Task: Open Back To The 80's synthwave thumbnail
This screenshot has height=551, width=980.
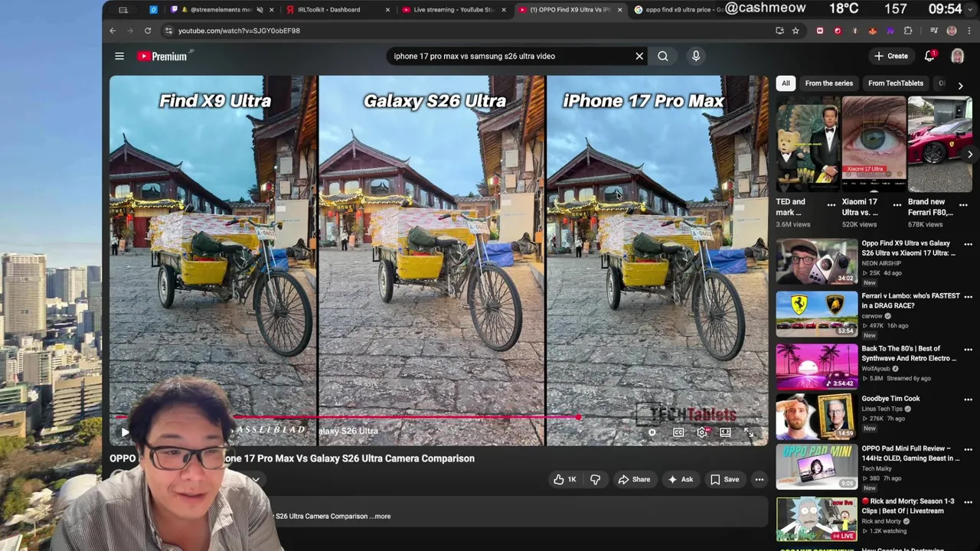Action: (817, 367)
